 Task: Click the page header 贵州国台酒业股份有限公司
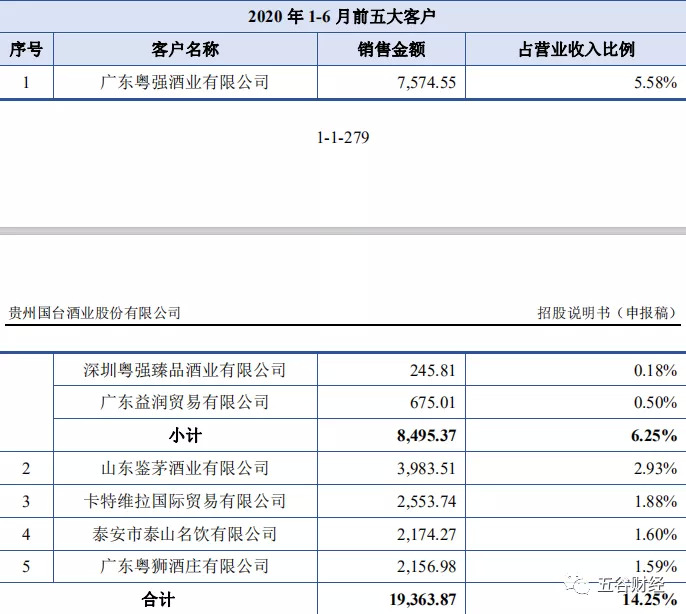pyautogui.click(x=94, y=313)
